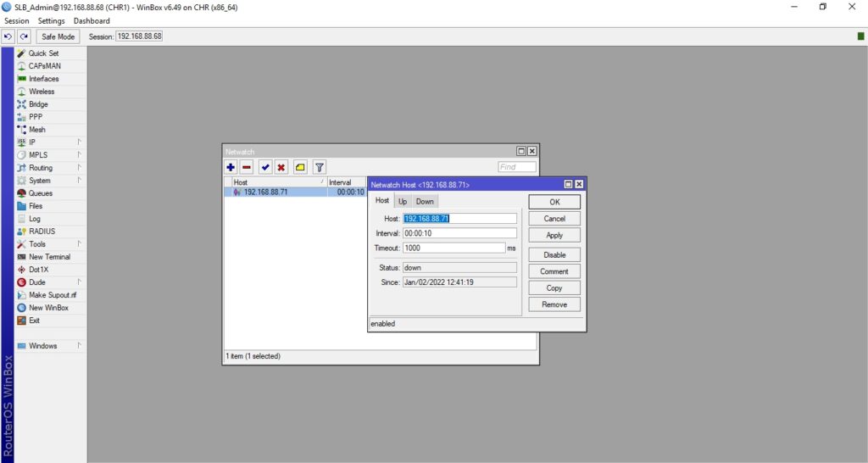Open the Wireless section
The height and width of the screenshot is (463, 868).
point(42,92)
